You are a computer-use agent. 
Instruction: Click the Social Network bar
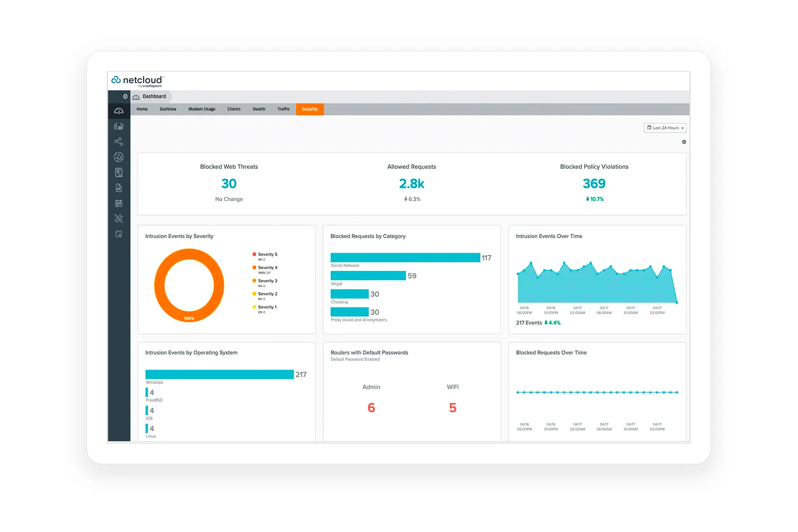pyautogui.click(x=405, y=258)
